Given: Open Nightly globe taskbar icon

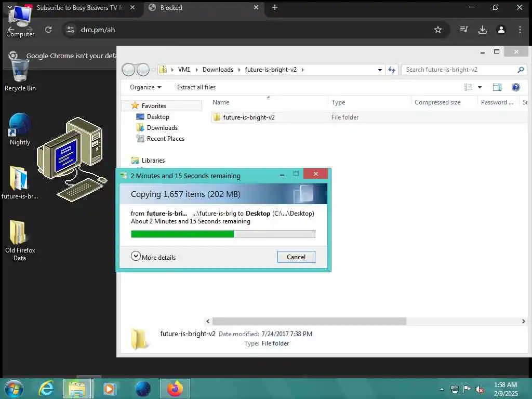Looking at the screenshot, I should [143, 389].
